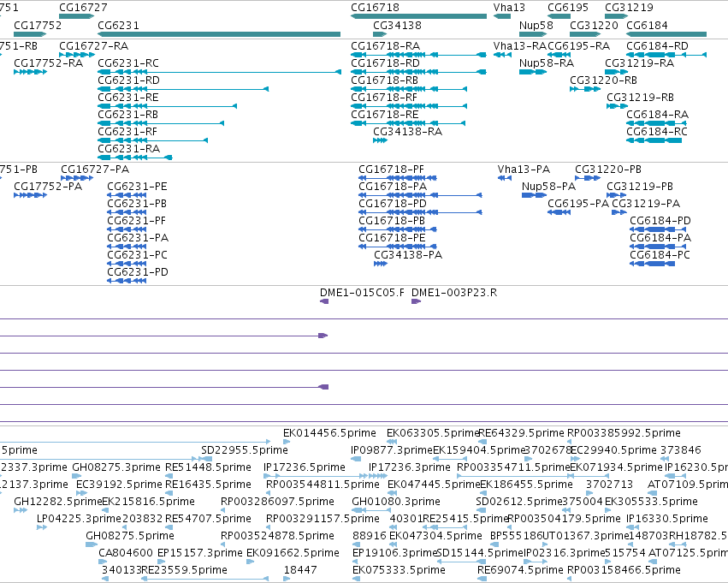Click transcript CG16727-RA
Screen dimensions: 728x583
click(x=77, y=55)
